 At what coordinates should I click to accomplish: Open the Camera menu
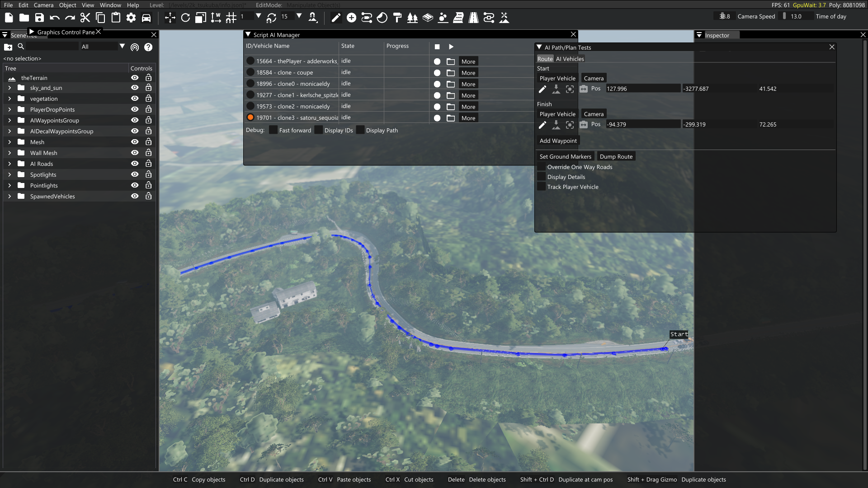pos(43,5)
